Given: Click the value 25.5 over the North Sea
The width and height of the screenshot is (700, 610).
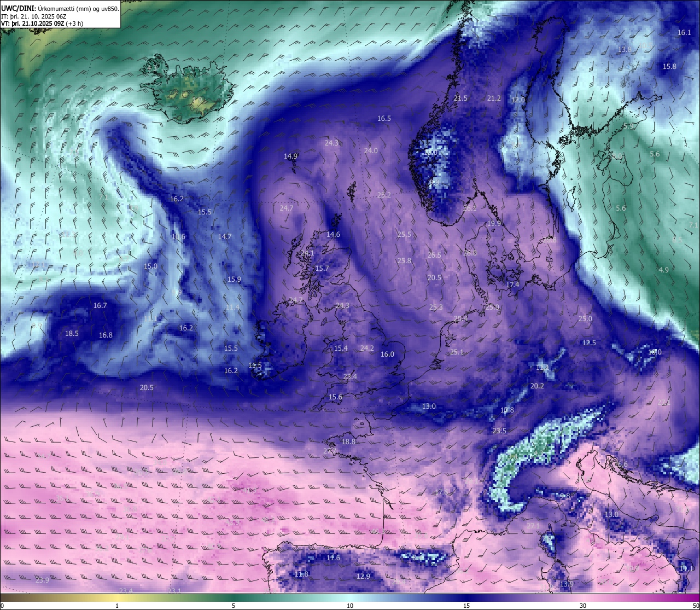Looking at the screenshot, I should coord(404,235).
